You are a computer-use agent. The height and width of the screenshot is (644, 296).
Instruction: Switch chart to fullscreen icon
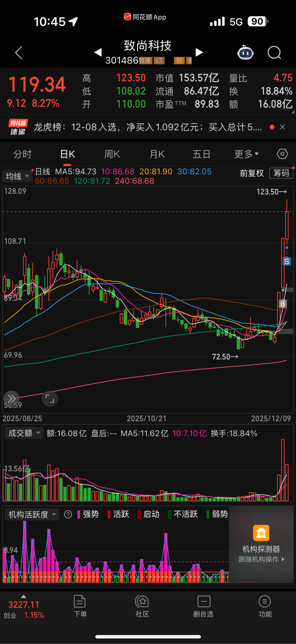(50, 399)
